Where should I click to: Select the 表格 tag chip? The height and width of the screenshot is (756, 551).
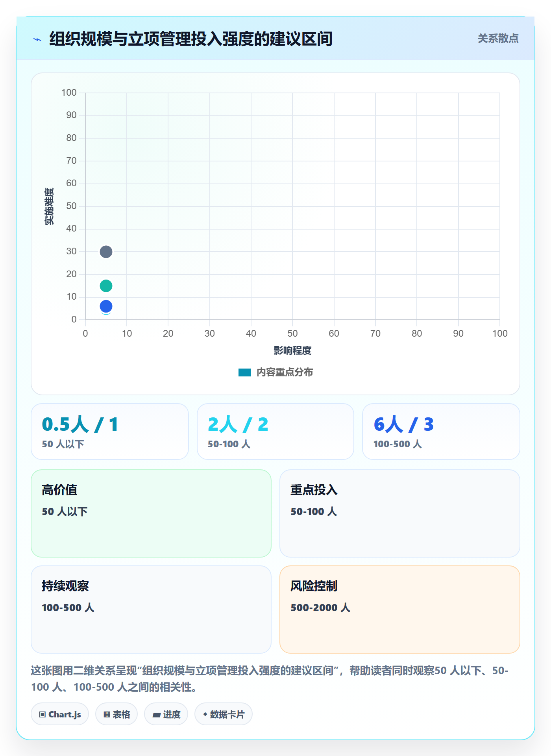[x=116, y=714]
